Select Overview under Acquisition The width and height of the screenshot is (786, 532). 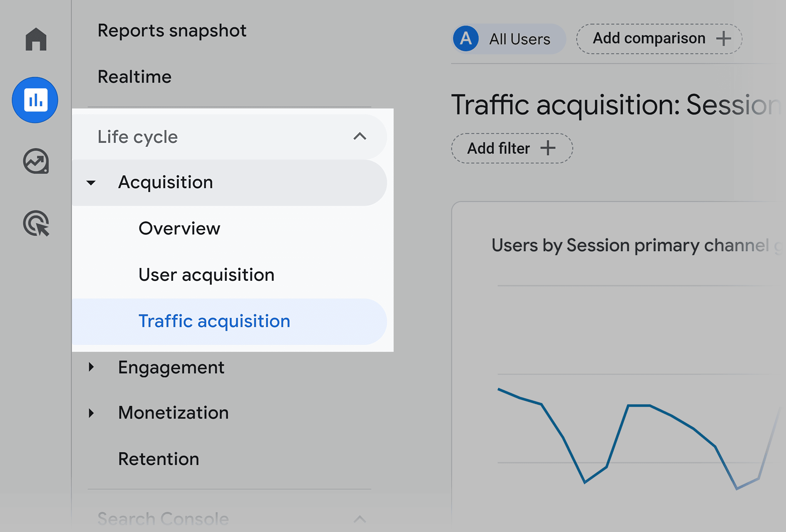pyautogui.click(x=179, y=229)
